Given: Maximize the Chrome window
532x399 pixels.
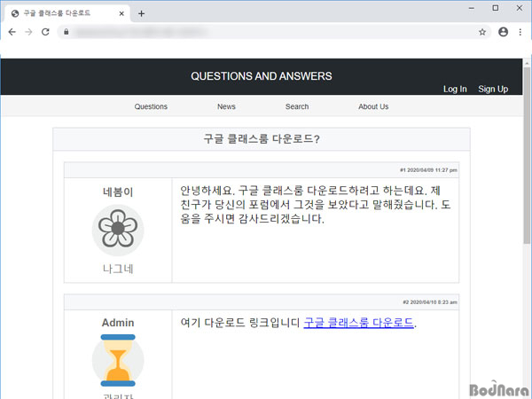Looking at the screenshot, I should (496, 8).
